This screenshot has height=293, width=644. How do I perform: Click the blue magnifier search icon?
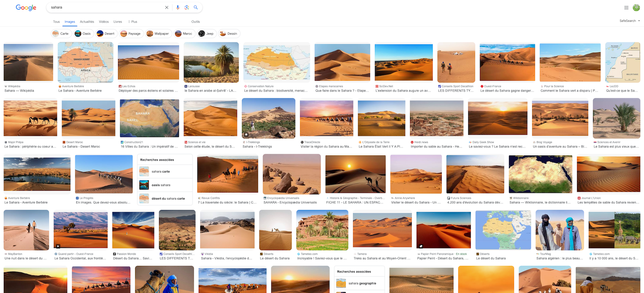point(196,8)
